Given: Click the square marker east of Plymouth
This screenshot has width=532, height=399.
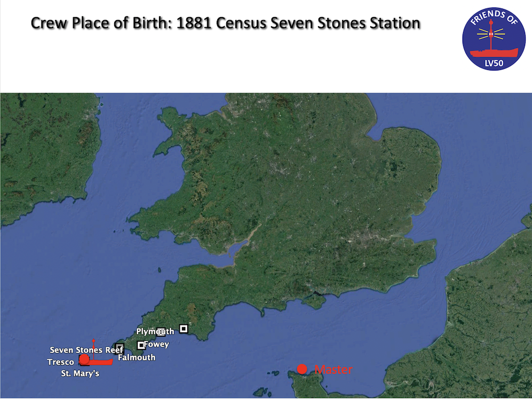Looking at the screenshot, I should (184, 329).
